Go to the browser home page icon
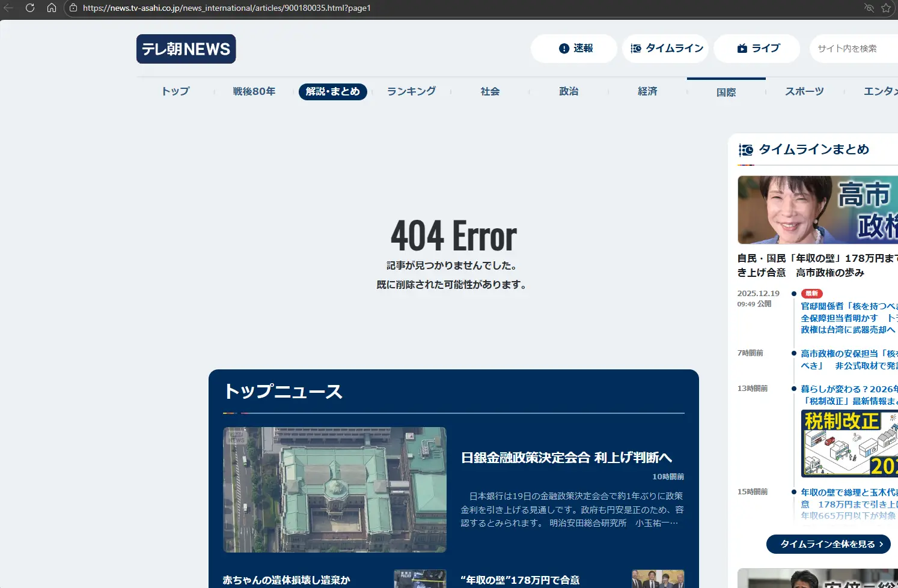Screen dimensions: 898x588 (x=52, y=8)
